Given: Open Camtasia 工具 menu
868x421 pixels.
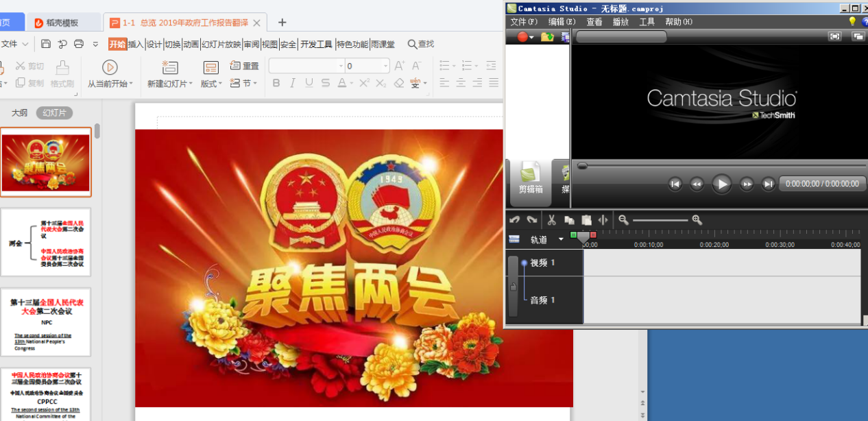Looking at the screenshot, I should [647, 22].
